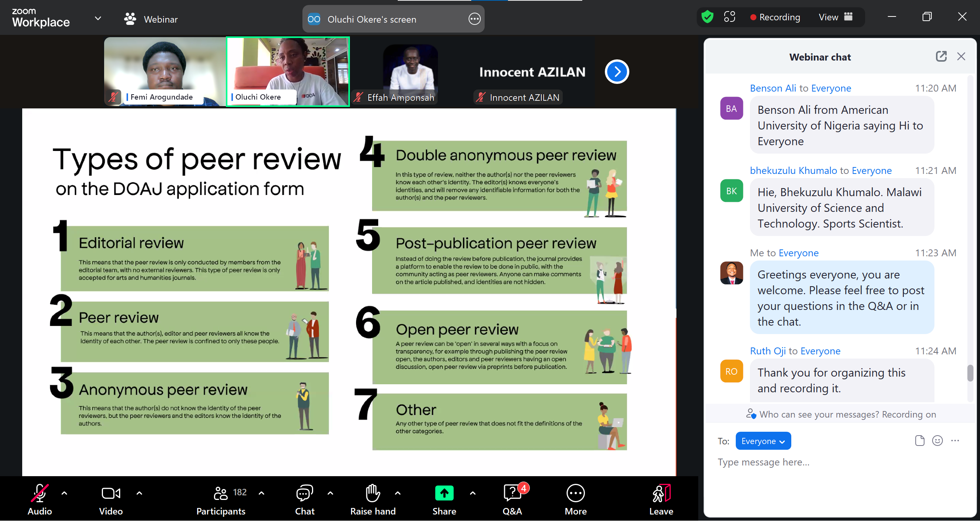Screen dimensions: 980x521
Task: Select Innocent AZILAN participant tile
Action: (533, 71)
